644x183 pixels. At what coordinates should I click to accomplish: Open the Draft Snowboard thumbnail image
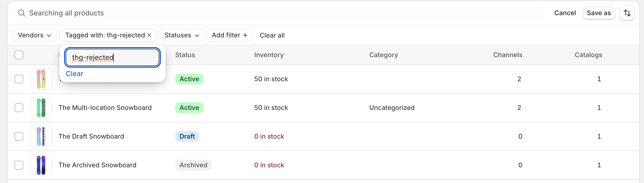(41, 136)
